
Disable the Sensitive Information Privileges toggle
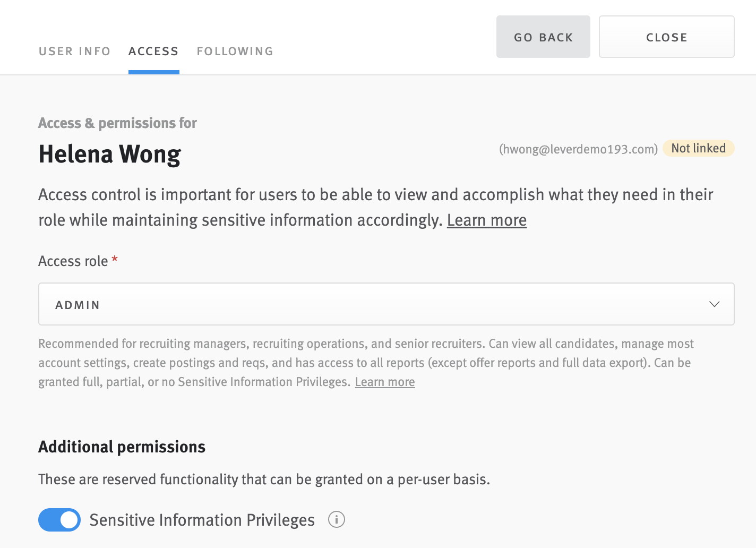[59, 520]
